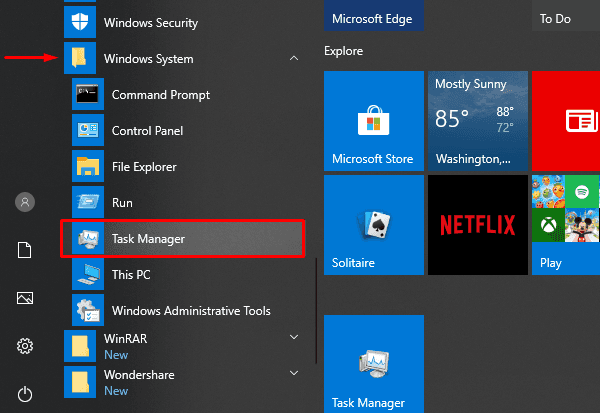Open the Microsoft Store tile
The height and width of the screenshot is (413, 600).
coord(373,121)
